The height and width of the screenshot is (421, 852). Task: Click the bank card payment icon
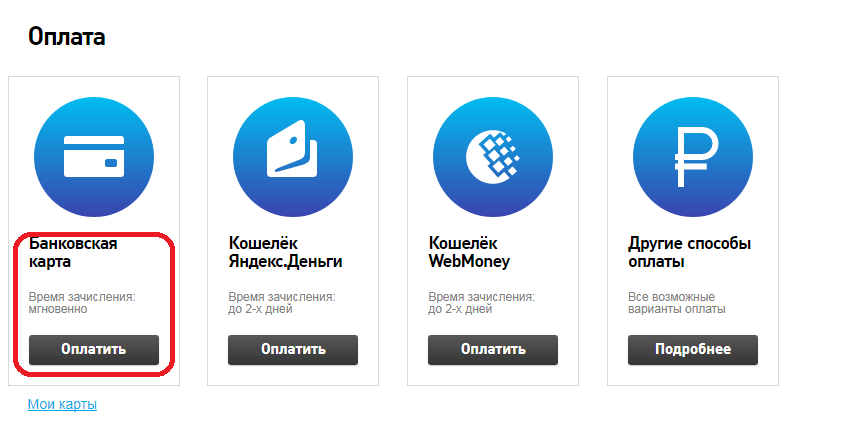(x=94, y=157)
